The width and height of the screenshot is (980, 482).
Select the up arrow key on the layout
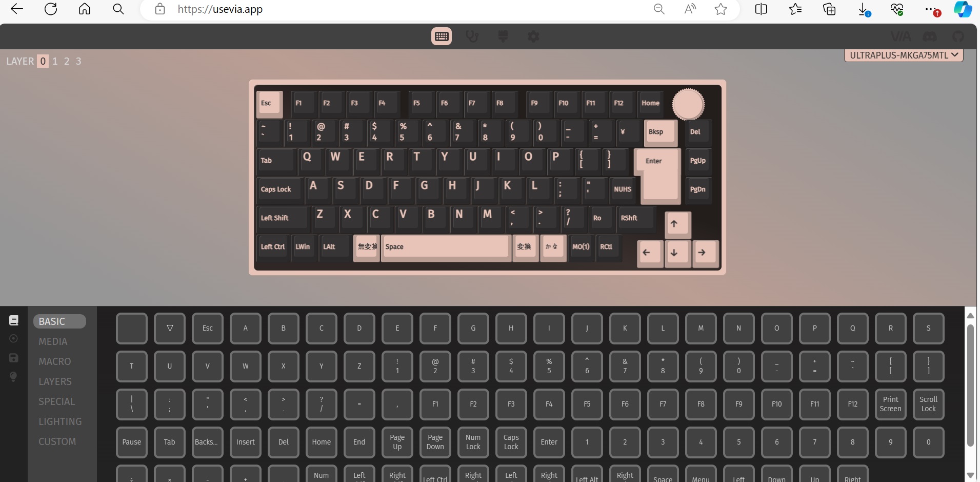678,224
